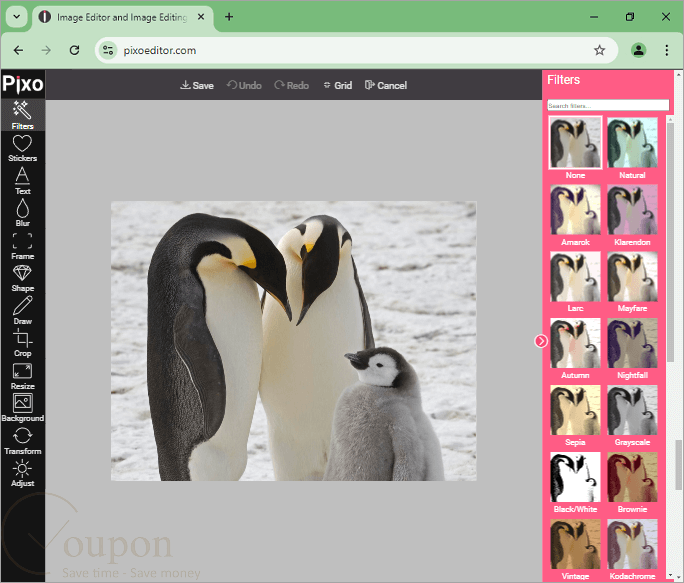Open the Transform tool

[x=22, y=441]
